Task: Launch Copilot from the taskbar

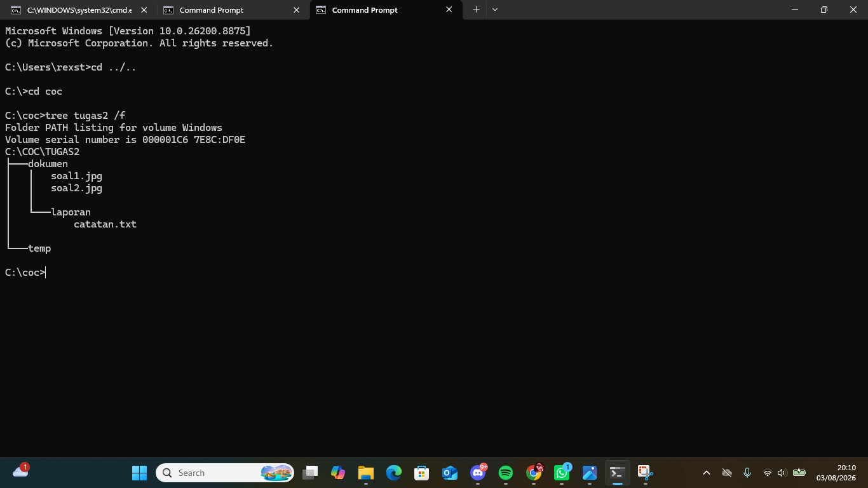Action: 338,473
